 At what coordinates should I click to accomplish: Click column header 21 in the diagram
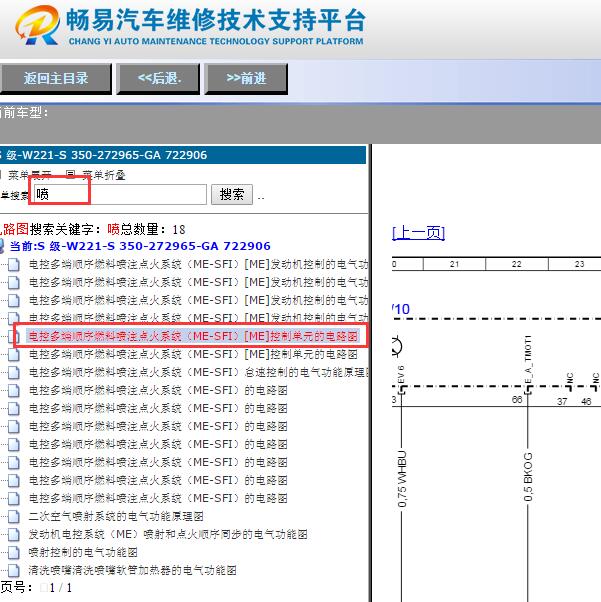454,264
